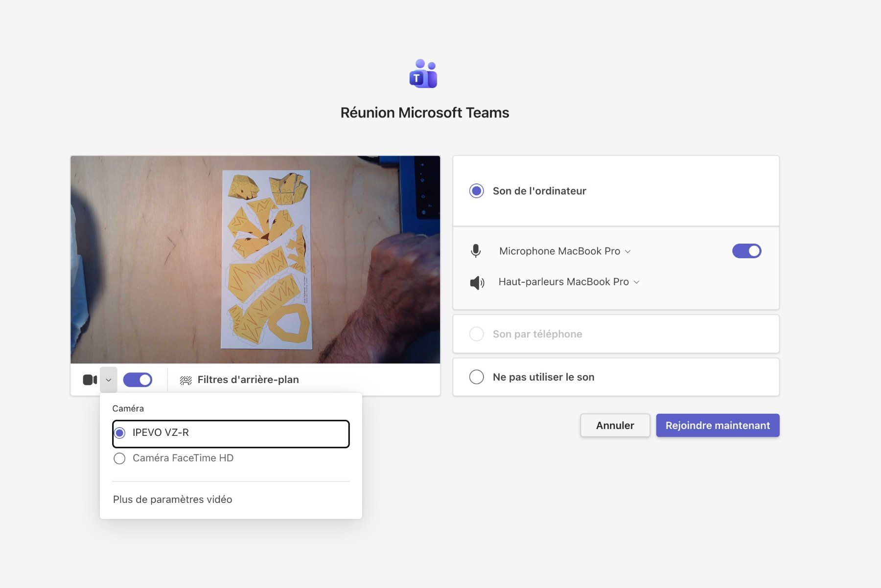Select Son par téléphone radio button
The height and width of the screenshot is (588, 881).
click(x=477, y=334)
